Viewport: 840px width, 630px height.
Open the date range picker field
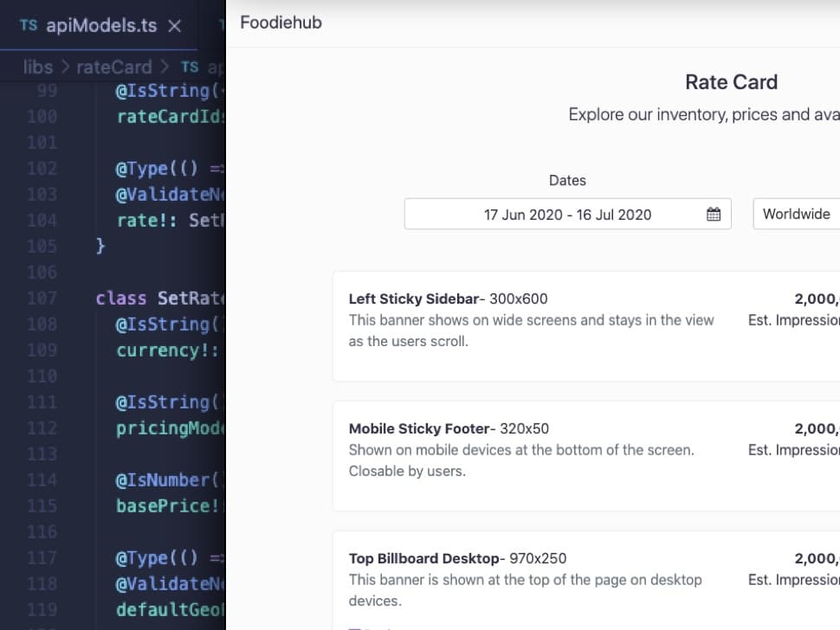(567, 215)
